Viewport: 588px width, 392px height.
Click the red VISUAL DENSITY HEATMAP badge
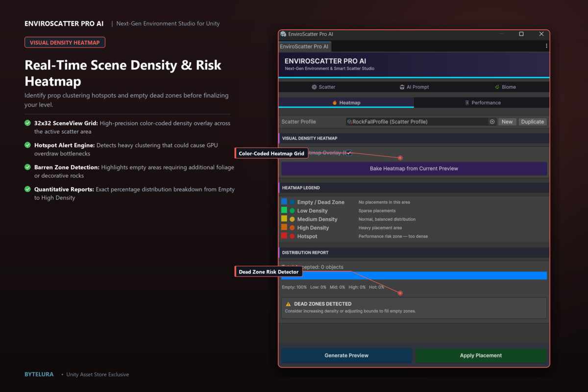point(65,42)
